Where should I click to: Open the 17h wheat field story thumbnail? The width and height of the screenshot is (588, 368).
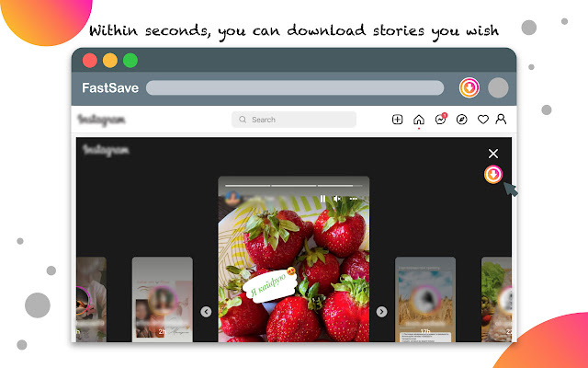pyautogui.click(x=425, y=299)
